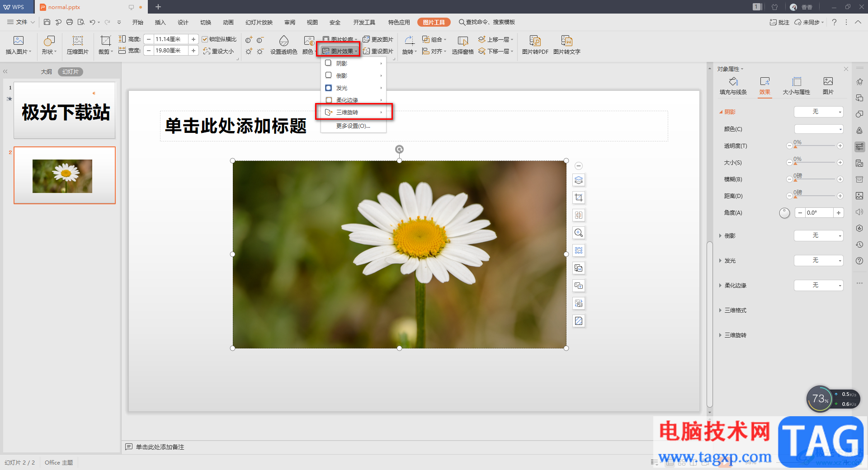Click the Undo icon

tap(92, 22)
